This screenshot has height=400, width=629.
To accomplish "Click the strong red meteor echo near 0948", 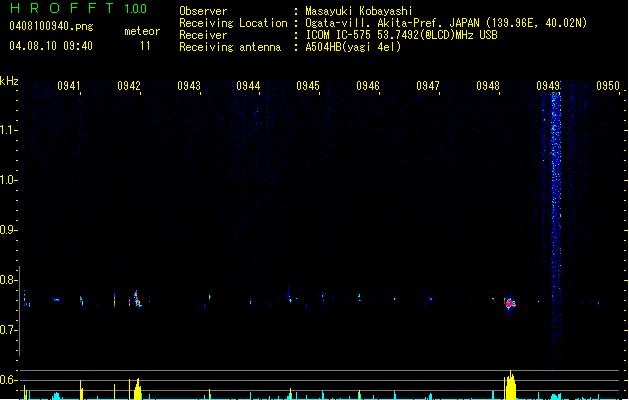I will coord(509,303).
